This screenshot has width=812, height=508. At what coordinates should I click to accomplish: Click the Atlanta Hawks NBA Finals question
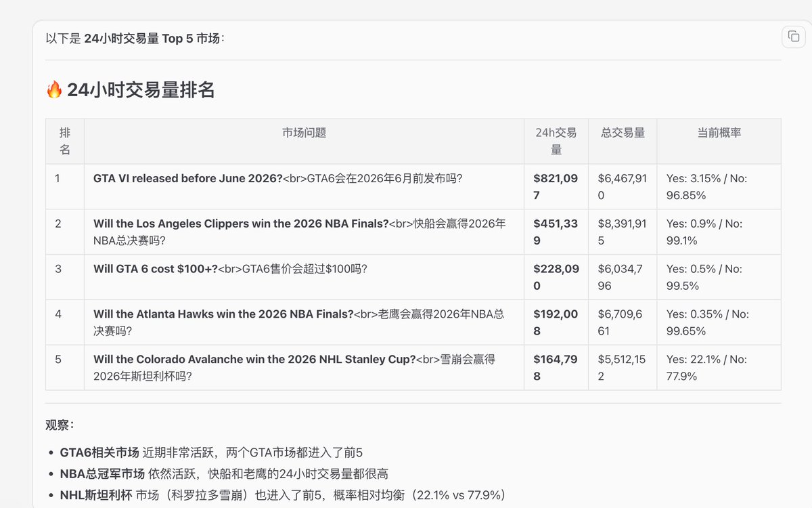click(298, 322)
